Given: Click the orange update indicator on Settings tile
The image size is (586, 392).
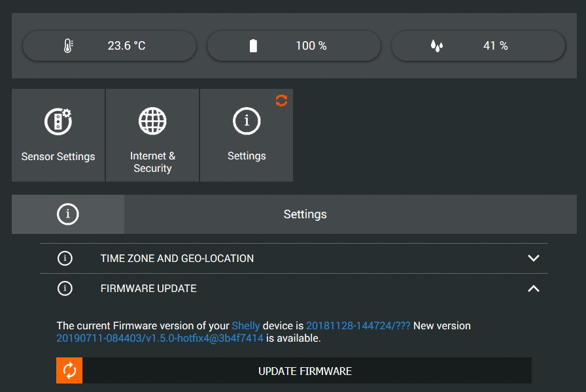Looking at the screenshot, I should point(281,101).
